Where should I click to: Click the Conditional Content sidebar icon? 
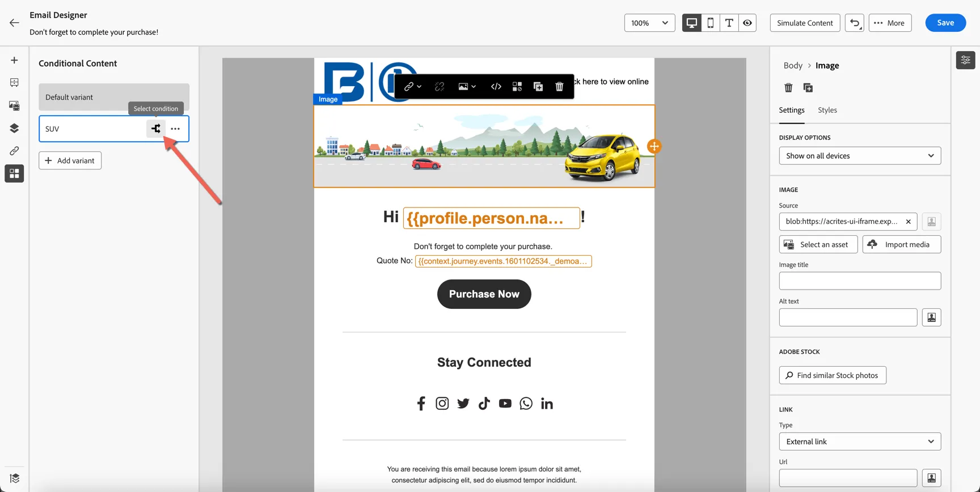(14, 173)
